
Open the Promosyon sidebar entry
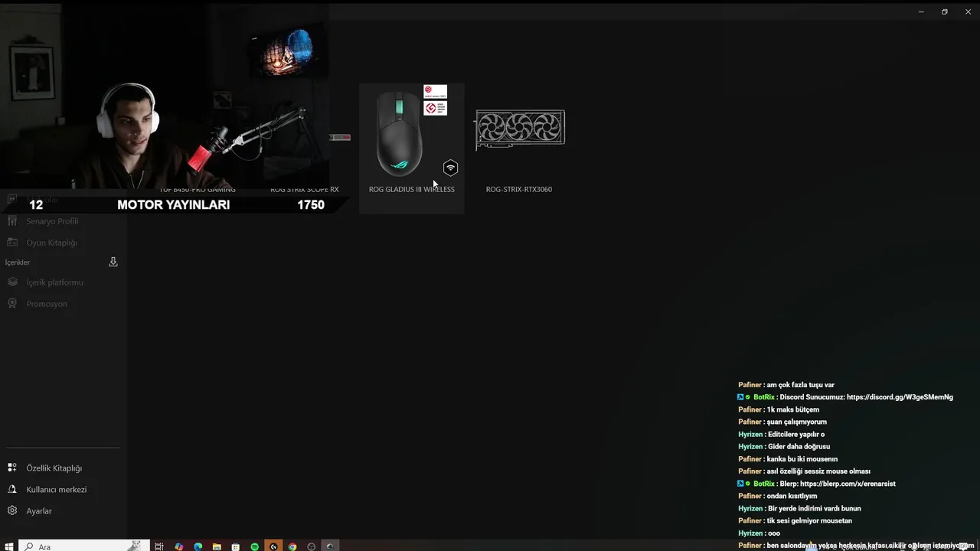click(x=46, y=304)
